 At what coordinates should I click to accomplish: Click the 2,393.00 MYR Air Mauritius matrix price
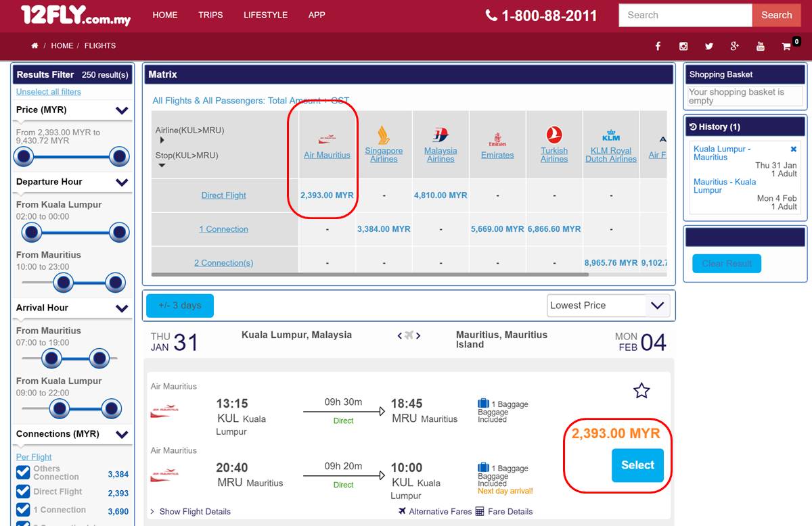coord(327,195)
